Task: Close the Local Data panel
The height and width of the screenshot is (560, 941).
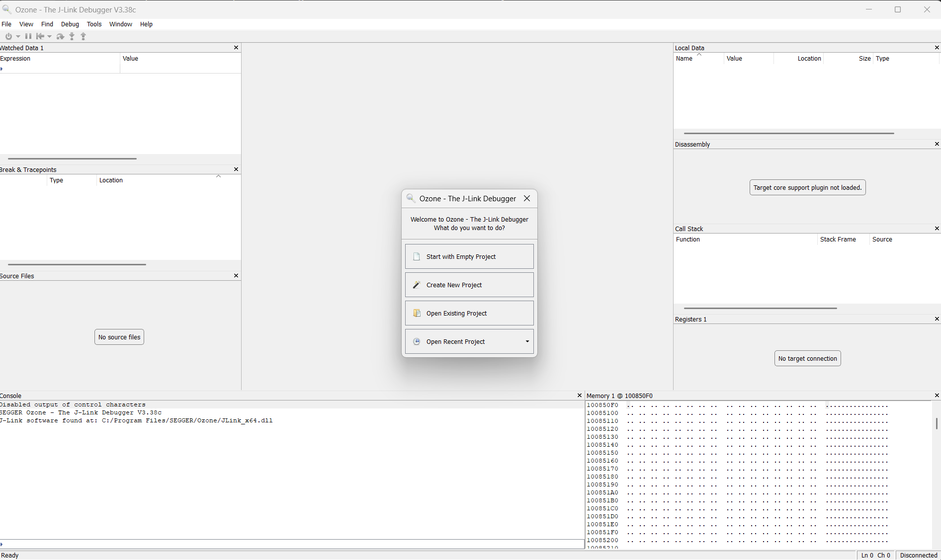Action: click(x=937, y=48)
